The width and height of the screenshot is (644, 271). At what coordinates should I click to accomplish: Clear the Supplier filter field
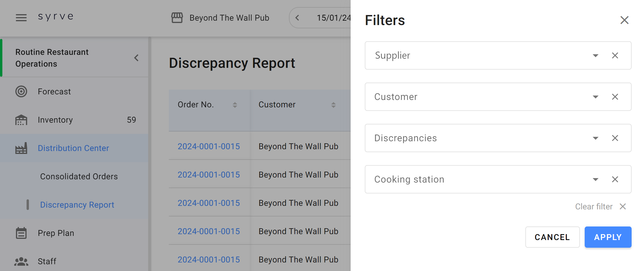pyautogui.click(x=615, y=55)
